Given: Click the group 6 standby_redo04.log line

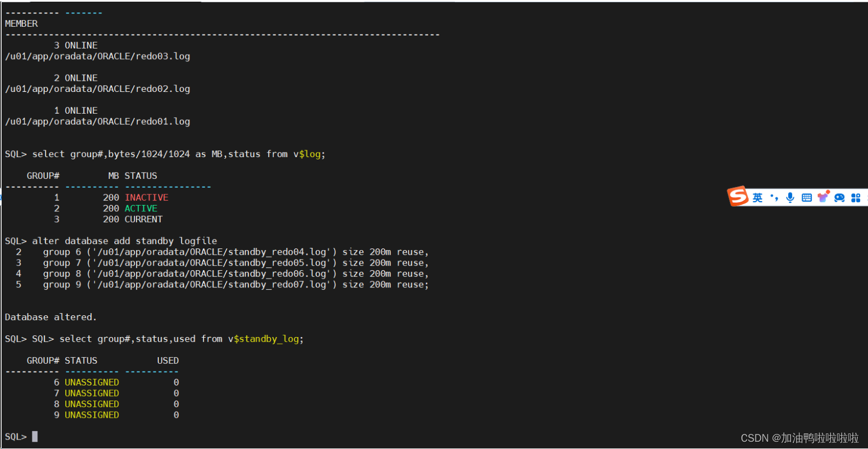Looking at the screenshot, I should click(236, 252).
